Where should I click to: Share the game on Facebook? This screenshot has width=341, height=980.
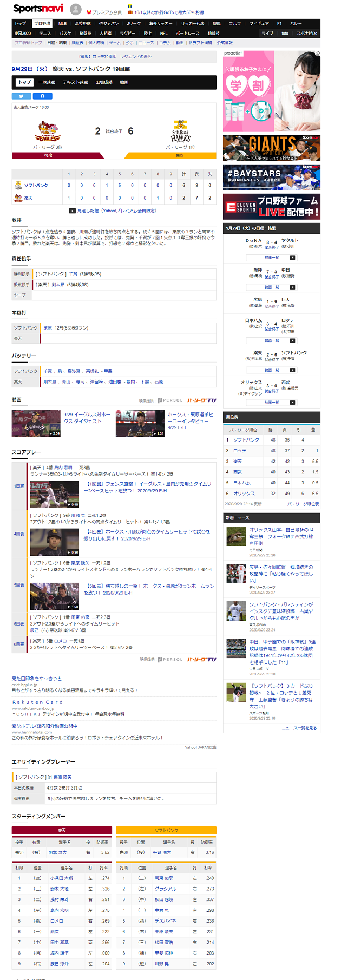[x=43, y=96]
